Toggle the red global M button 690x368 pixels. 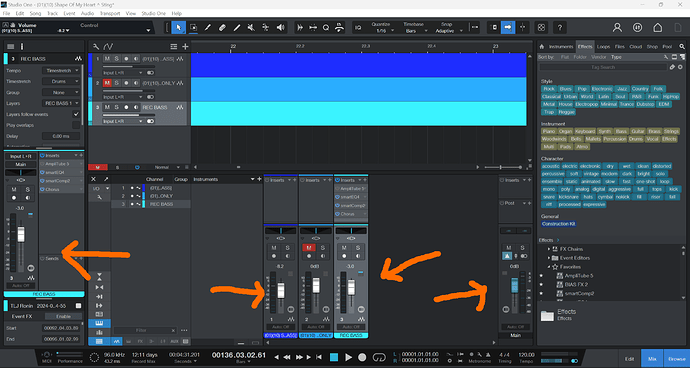[x=98, y=167]
